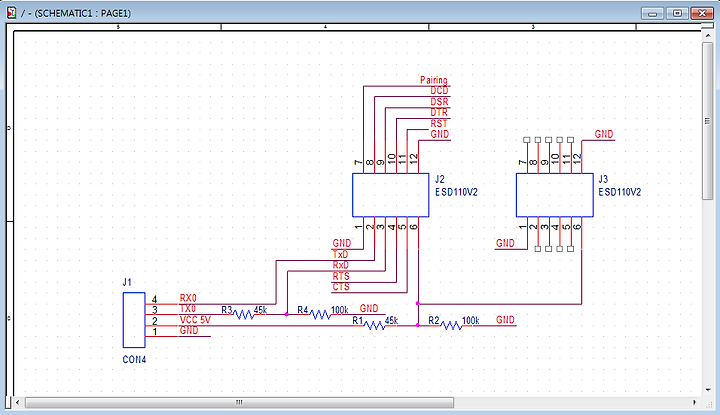
Task: Click the 'Pairing' net label
Action: (433, 80)
